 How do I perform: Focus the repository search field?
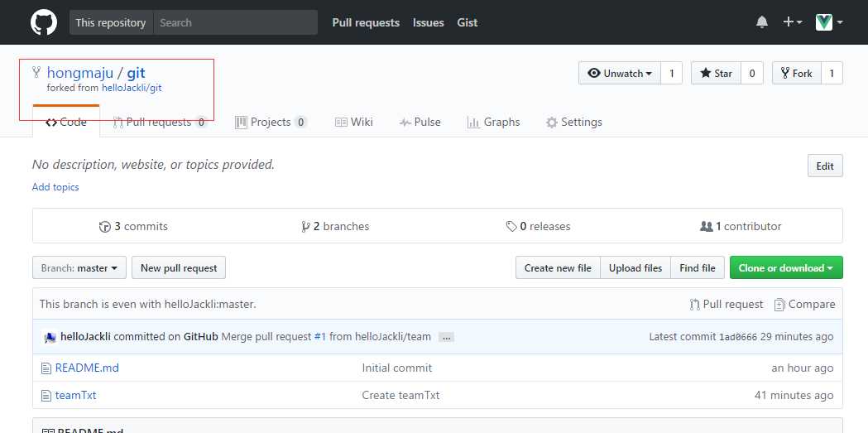[x=235, y=22]
